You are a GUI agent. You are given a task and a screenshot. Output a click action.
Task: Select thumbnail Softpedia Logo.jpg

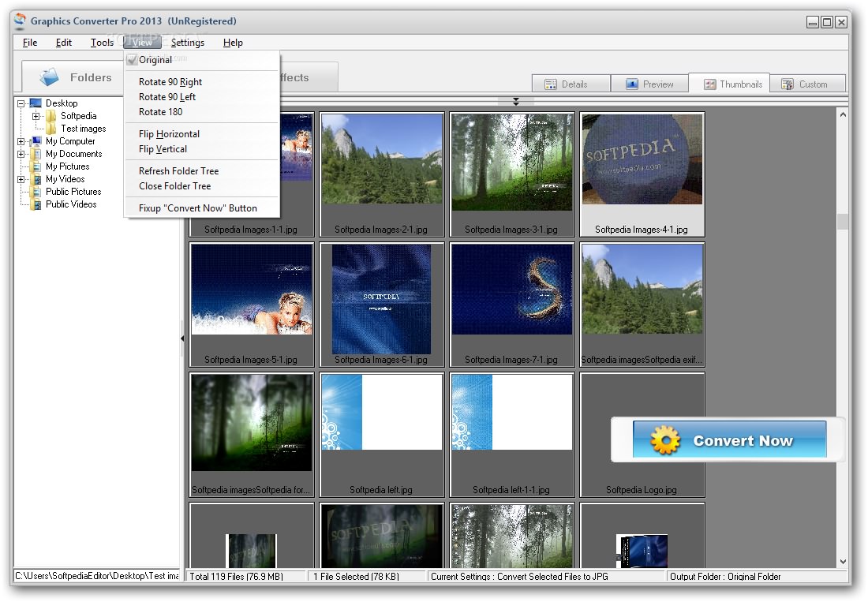tap(642, 435)
